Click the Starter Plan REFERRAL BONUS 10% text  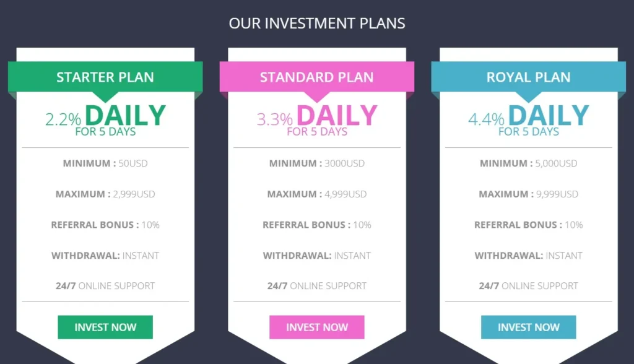(x=105, y=225)
